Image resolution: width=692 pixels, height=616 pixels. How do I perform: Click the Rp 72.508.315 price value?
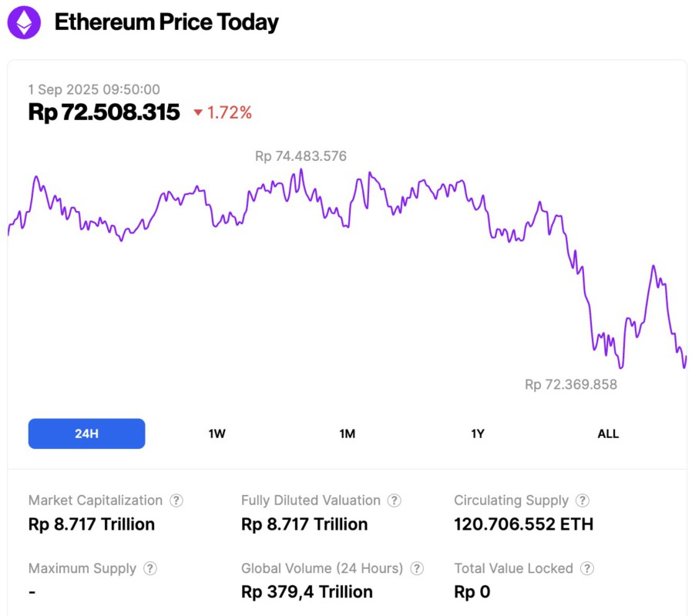(x=105, y=112)
